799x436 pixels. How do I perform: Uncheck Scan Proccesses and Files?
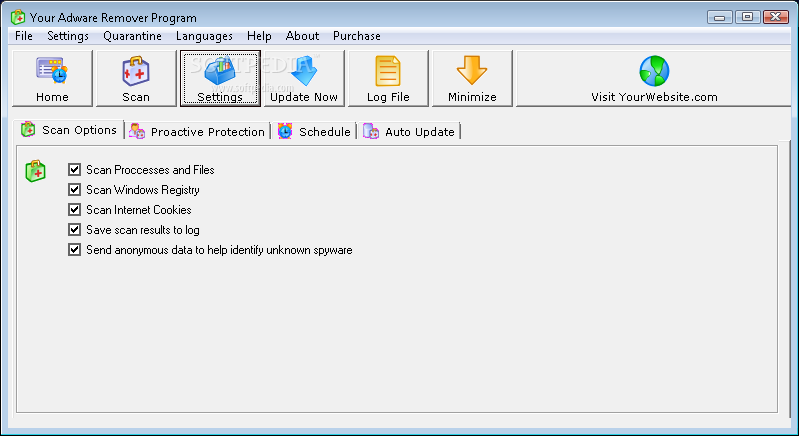click(74, 170)
